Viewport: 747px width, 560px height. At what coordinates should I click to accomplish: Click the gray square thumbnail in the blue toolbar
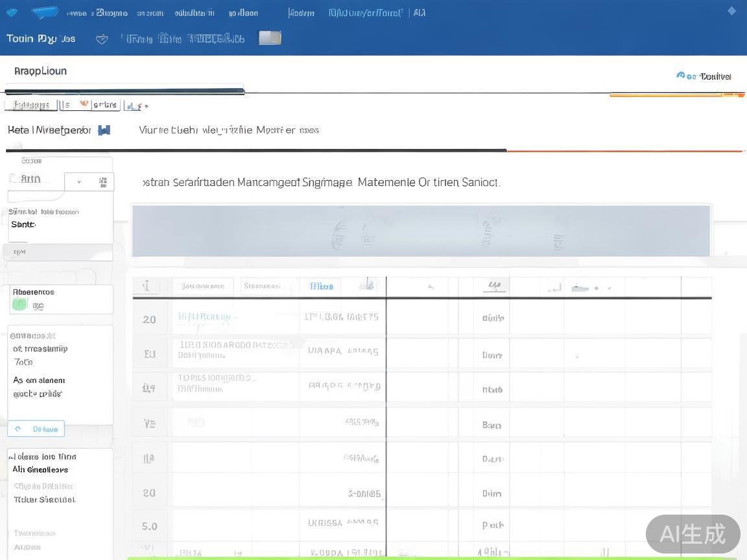coord(270,38)
